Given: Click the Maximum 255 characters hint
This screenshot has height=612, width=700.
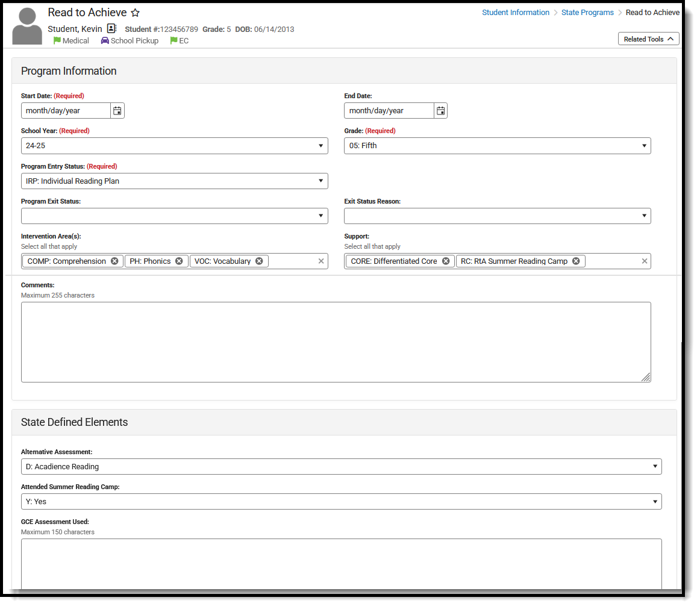Looking at the screenshot, I should click(58, 296).
